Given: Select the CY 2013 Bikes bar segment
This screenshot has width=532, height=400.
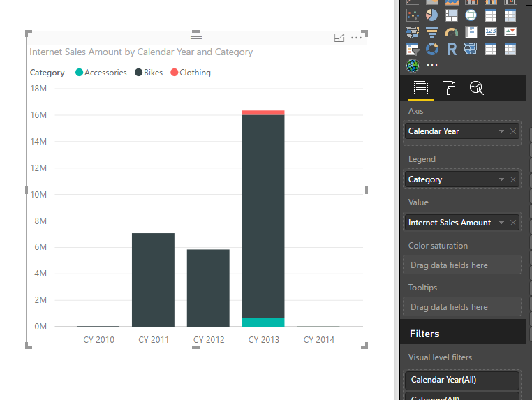Looking at the screenshot, I should pos(263,216).
